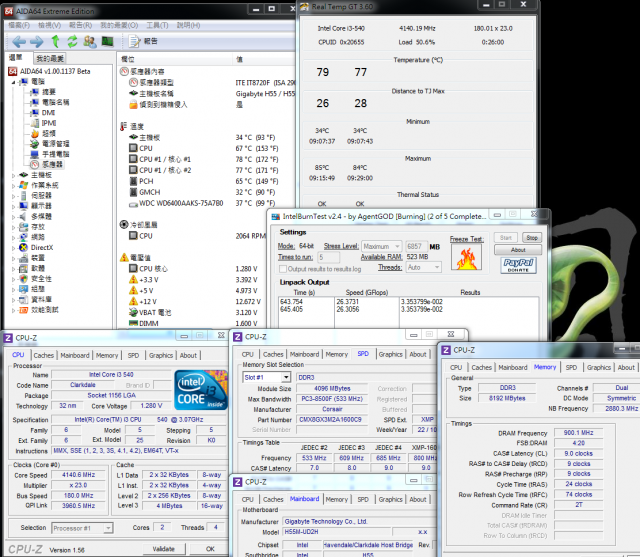
Task: Click the 2064 RPM CPU fan value
Action: 251,236
